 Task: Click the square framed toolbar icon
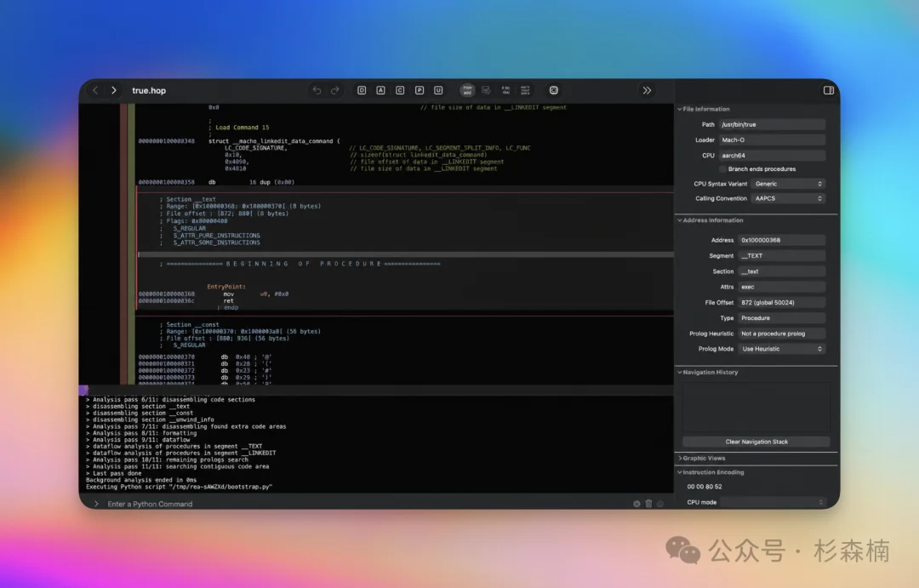pos(553,90)
